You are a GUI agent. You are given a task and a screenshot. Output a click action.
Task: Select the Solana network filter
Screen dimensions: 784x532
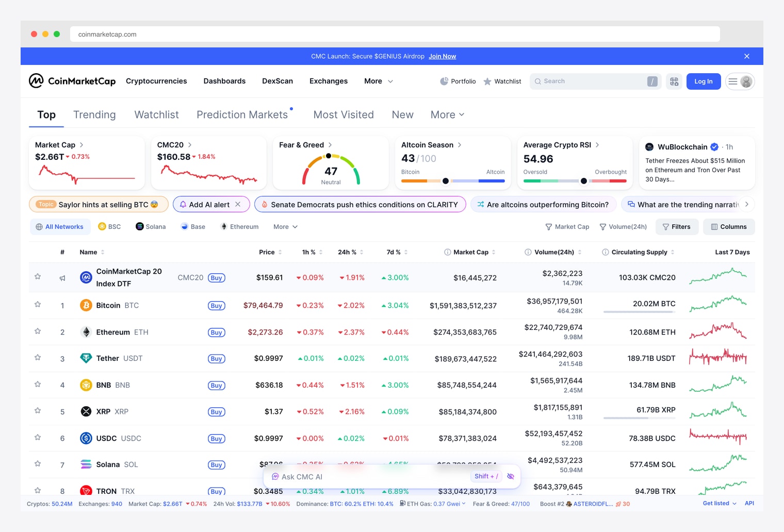click(151, 227)
